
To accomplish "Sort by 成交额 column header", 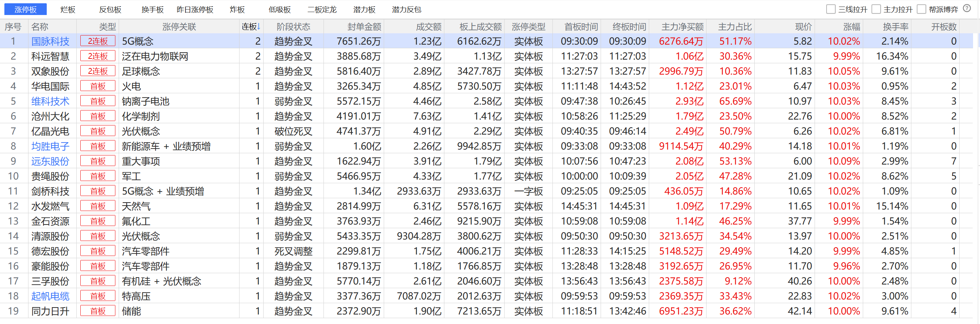I will [x=428, y=27].
